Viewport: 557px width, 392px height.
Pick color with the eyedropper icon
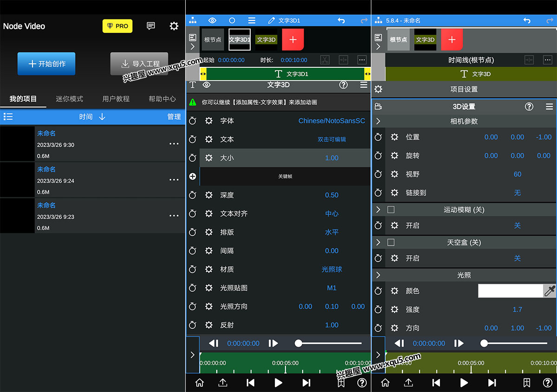tap(550, 291)
